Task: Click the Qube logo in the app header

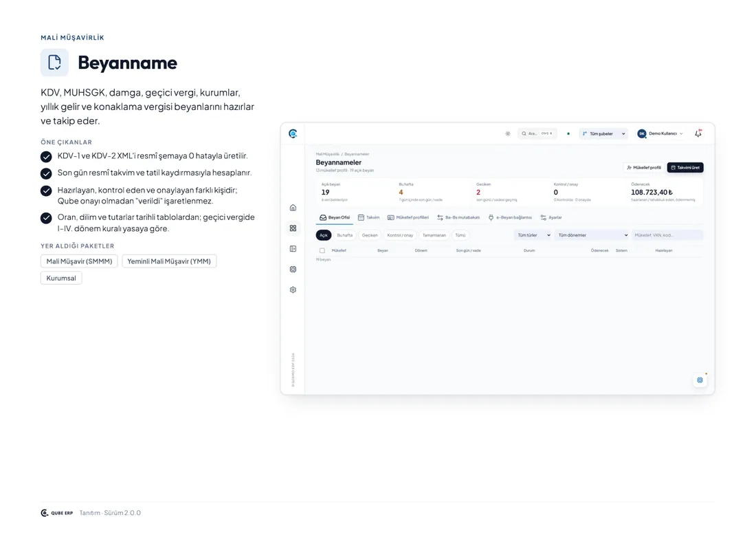Action: point(293,133)
